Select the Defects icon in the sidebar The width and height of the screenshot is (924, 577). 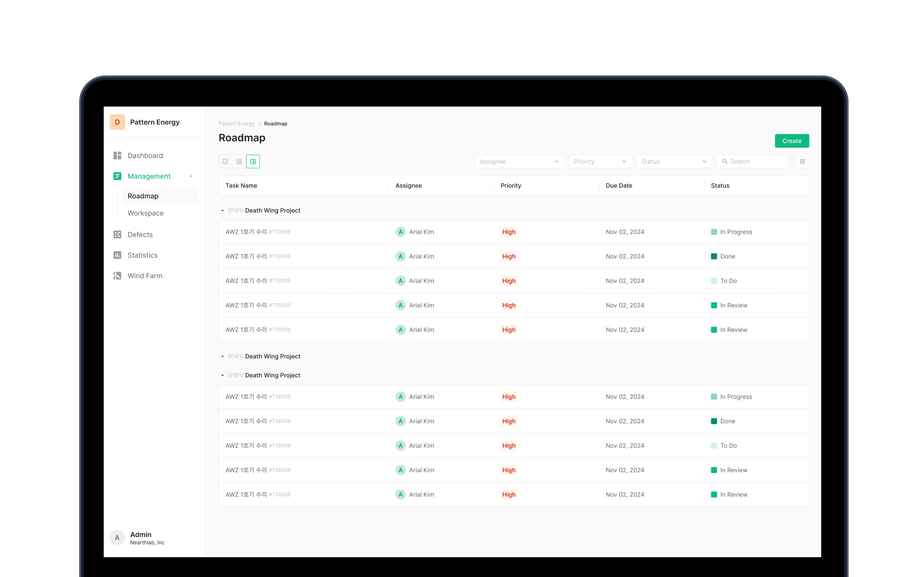[117, 234]
